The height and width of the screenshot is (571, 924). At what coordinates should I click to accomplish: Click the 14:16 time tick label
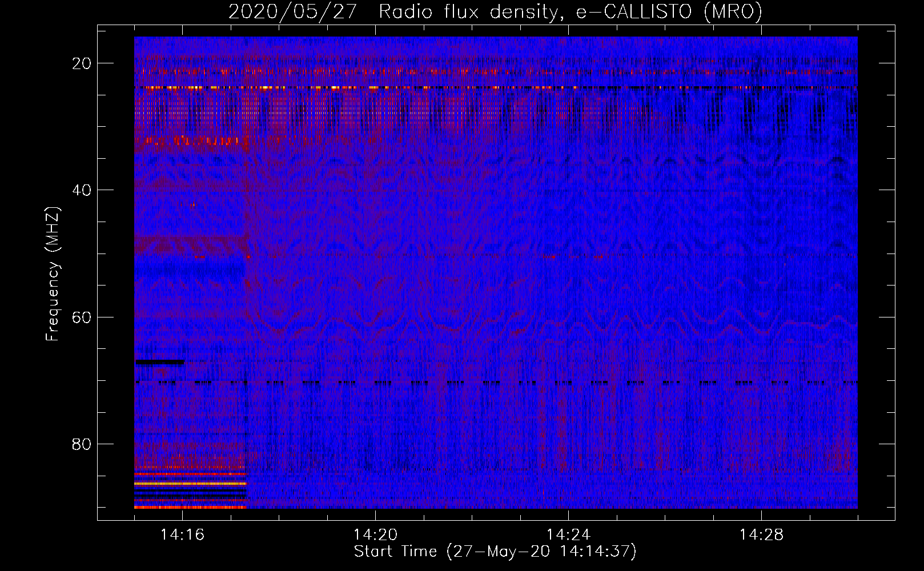[182, 534]
